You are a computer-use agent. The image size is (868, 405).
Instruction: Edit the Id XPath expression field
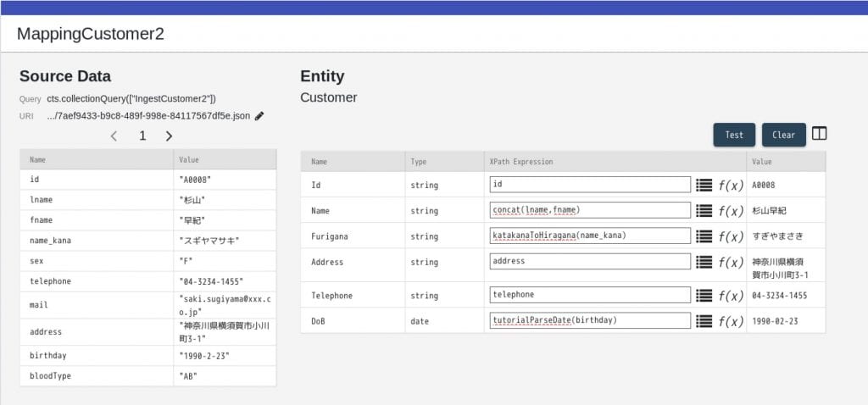point(590,185)
